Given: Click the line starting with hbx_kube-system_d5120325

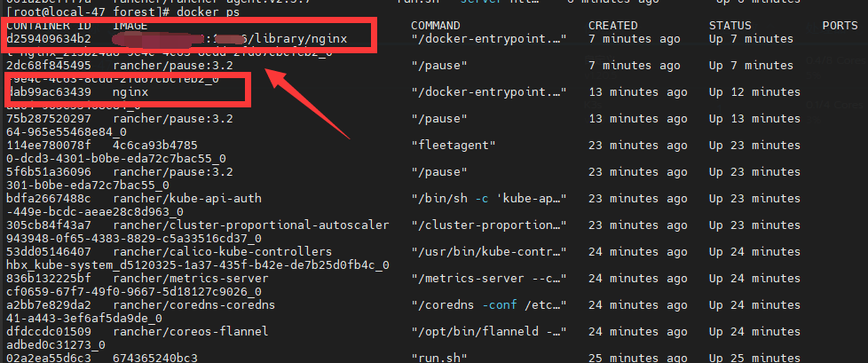Looking at the screenshot, I should [198, 265].
